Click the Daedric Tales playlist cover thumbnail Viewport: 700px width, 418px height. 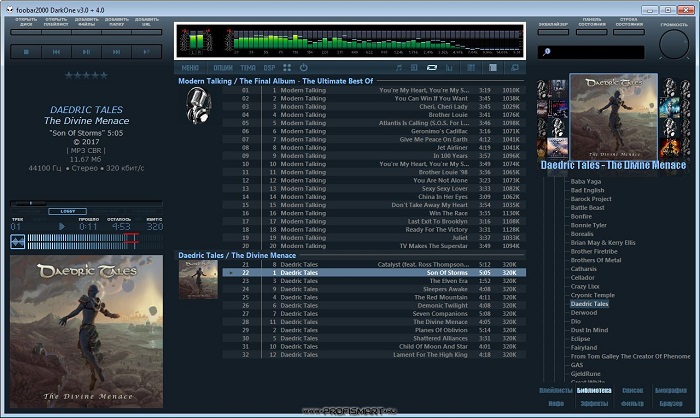(x=198, y=280)
